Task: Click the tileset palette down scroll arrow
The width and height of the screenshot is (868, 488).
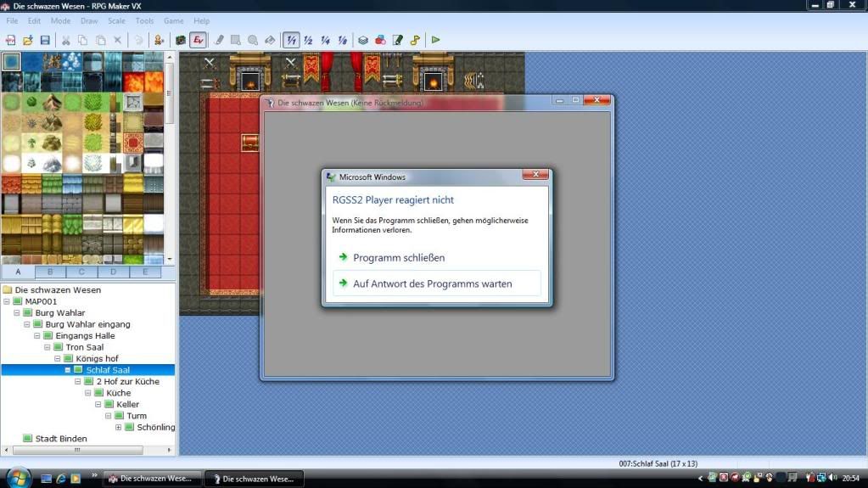Action: tap(170, 259)
